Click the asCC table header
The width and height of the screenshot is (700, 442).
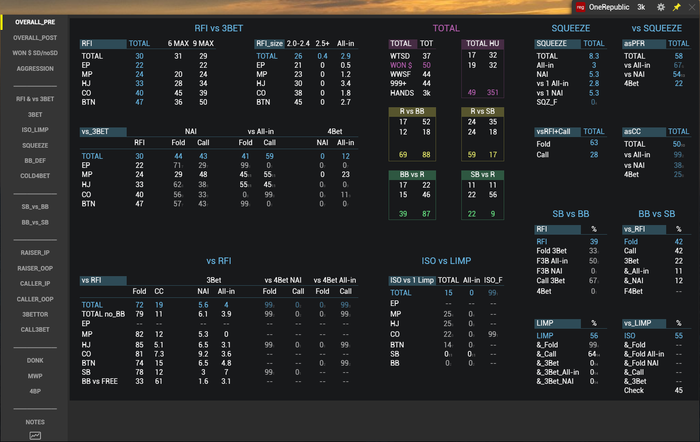tap(644, 132)
